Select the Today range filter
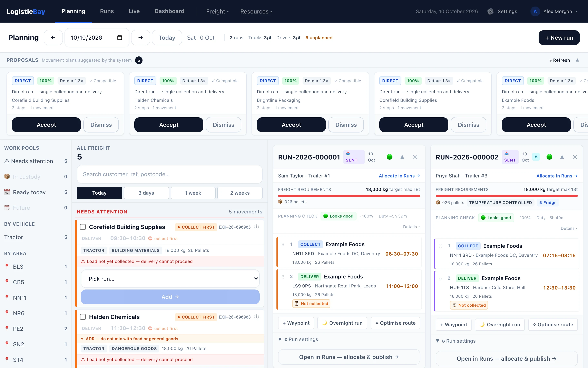 click(x=99, y=193)
